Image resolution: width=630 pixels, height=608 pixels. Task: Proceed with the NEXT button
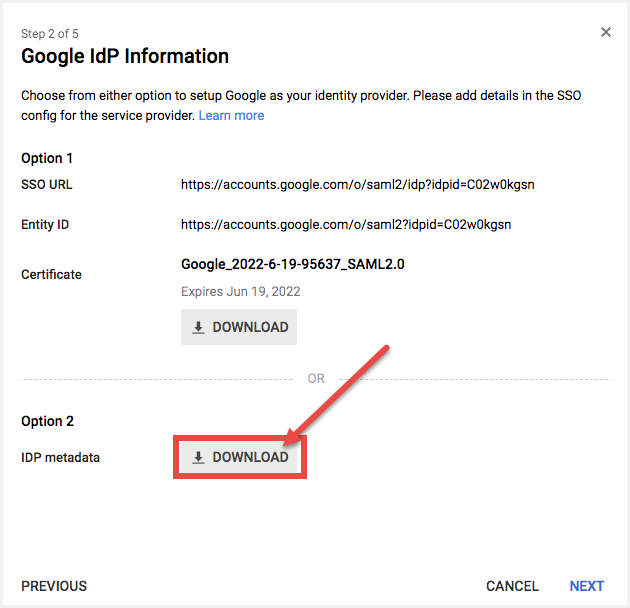click(587, 586)
